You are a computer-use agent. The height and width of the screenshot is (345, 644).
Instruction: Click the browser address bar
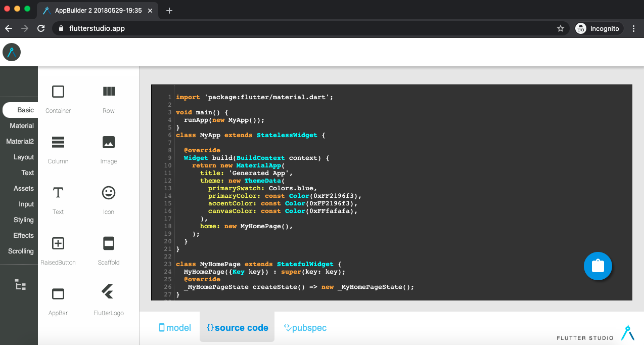[202, 28]
